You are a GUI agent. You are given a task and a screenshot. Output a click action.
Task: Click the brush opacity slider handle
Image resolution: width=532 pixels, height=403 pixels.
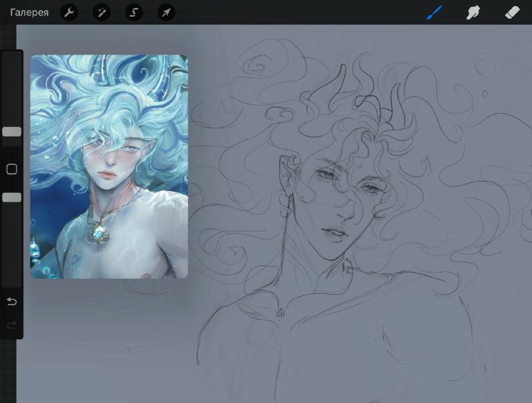[12, 198]
